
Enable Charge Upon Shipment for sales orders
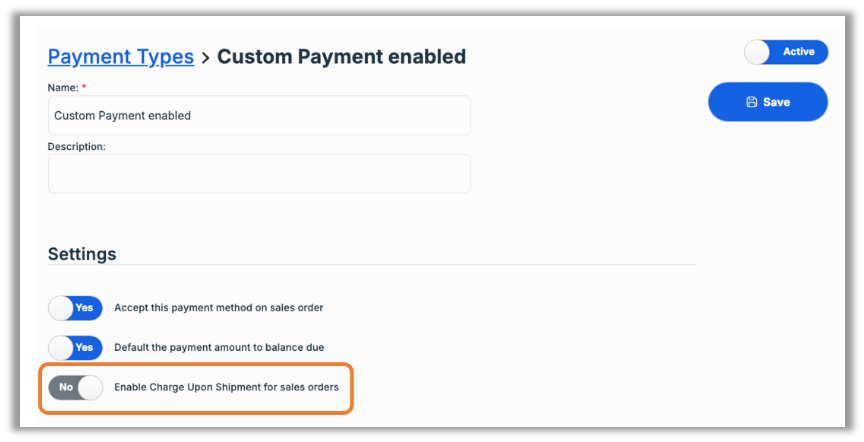75,387
